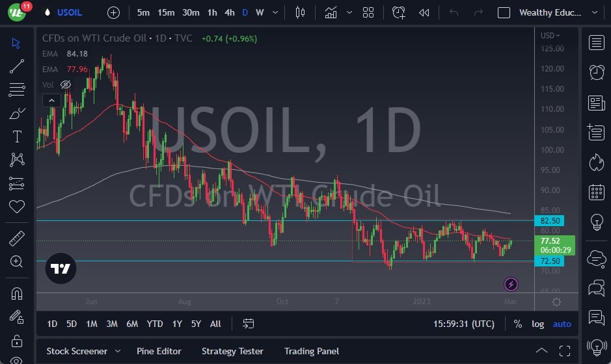Switch to the Strategy Tester tab

coord(232,351)
